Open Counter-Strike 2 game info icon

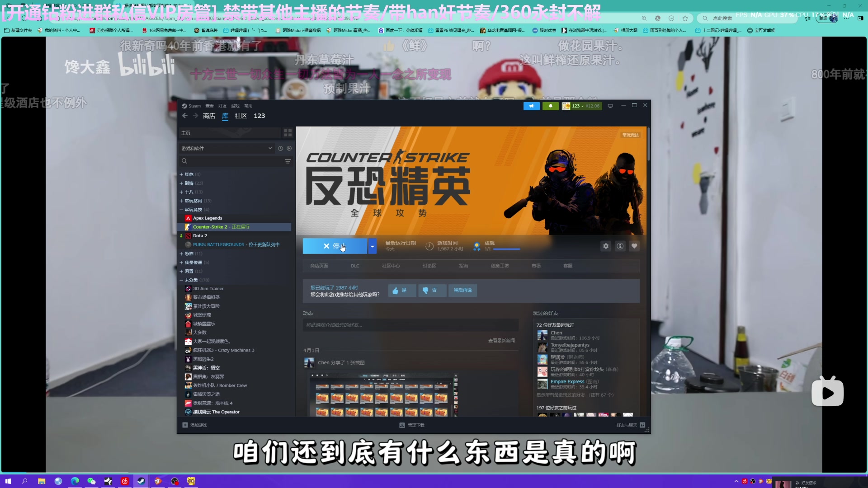pyautogui.click(x=620, y=246)
